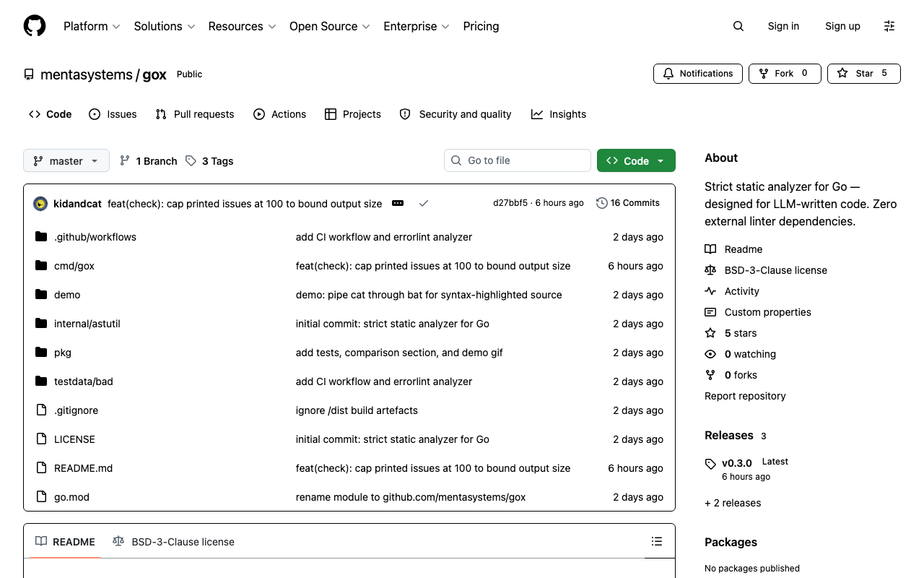Open the kidandcat author link
Viewport: 924px width, 578px height.
point(77,204)
